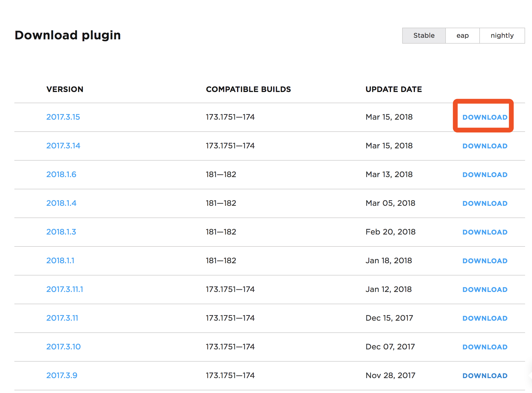Image resolution: width=532 pixels, height=393 pixels.
Task: Select the Jan 12, 2018 date cell
Action: pyautogui.click(x=389, y=289)
